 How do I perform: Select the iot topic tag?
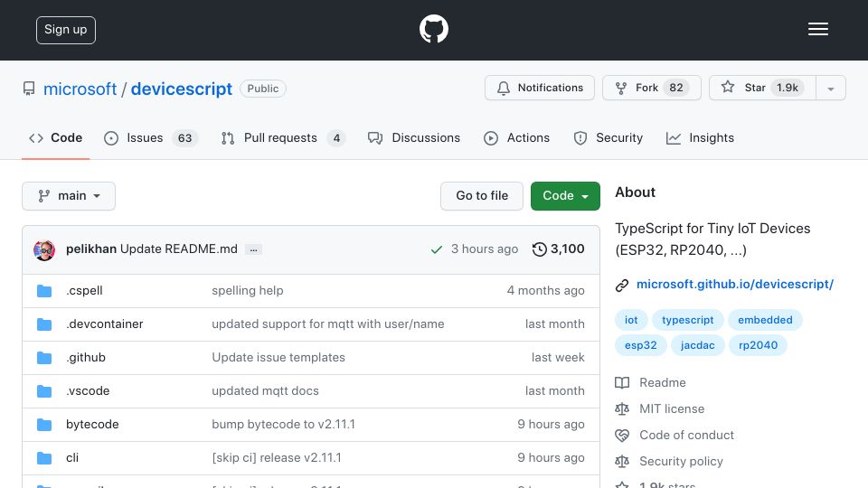pyautogui.click(x=631, y=320)
